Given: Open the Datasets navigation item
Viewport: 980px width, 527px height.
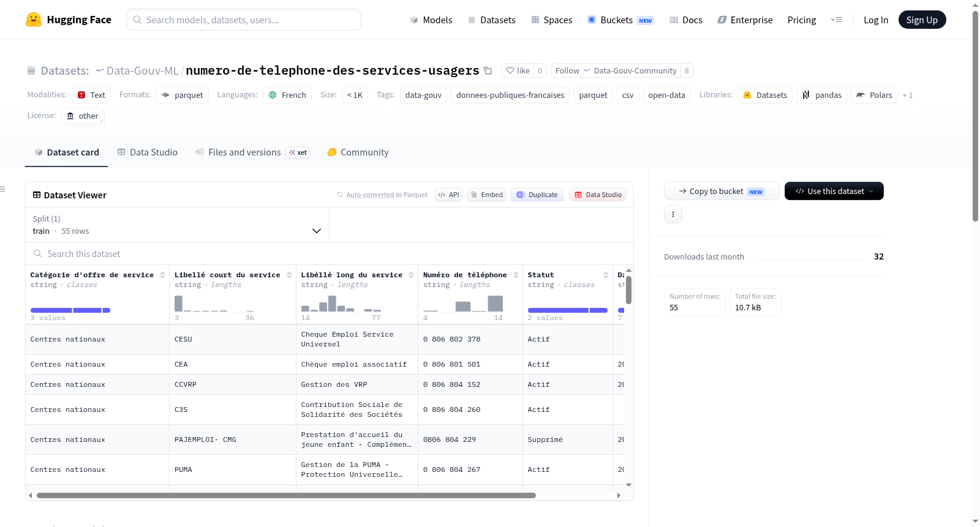Looking at the screenshot, I should tap(491, 20).
